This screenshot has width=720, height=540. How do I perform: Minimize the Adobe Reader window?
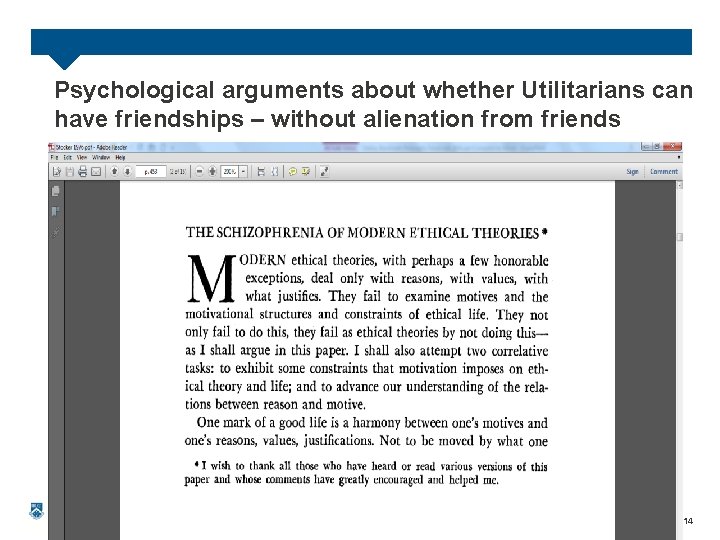tap(646, 147)
